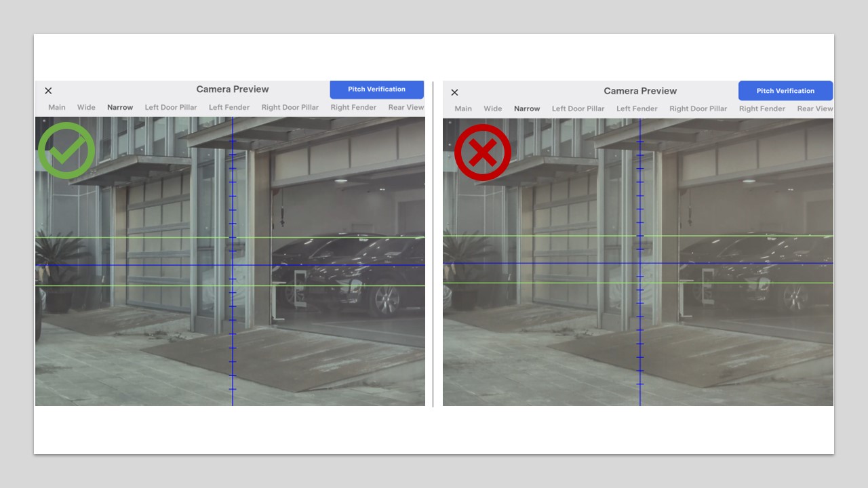Switch to Main camera in red-X panel

(463, 109)
